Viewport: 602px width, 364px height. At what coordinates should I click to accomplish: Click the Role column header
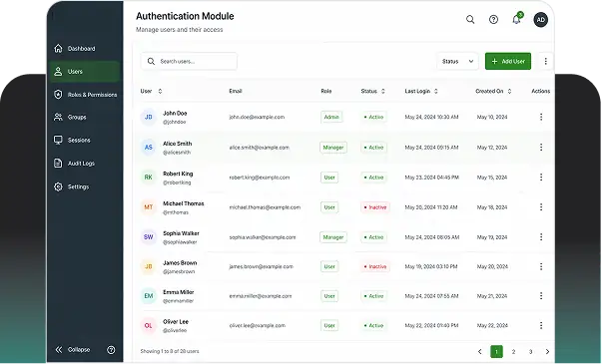[x=325, y=92]
